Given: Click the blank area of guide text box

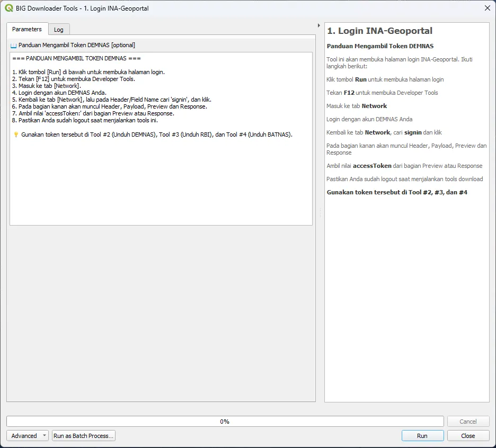Looking at the screenshot, I should click(x=161, y=185).
